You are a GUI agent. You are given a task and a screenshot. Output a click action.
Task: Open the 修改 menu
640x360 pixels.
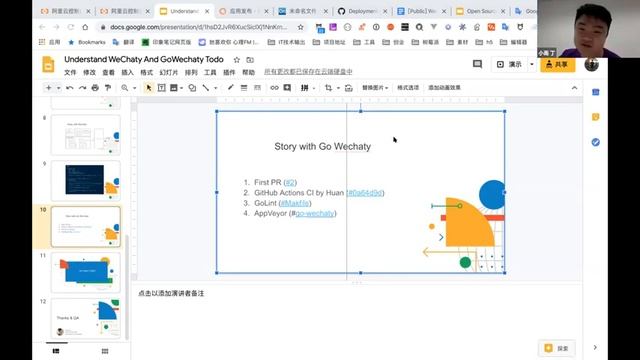(89, 72)
